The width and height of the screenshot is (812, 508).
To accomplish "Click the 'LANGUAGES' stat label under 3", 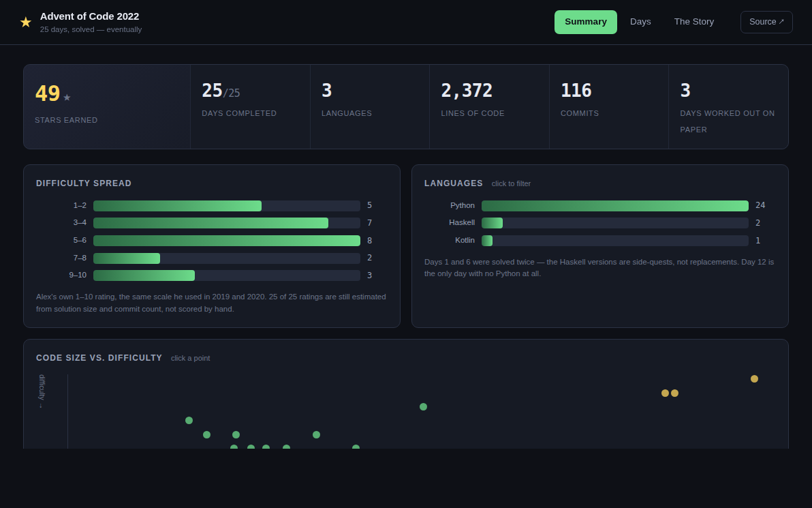I will click(347, 113).
